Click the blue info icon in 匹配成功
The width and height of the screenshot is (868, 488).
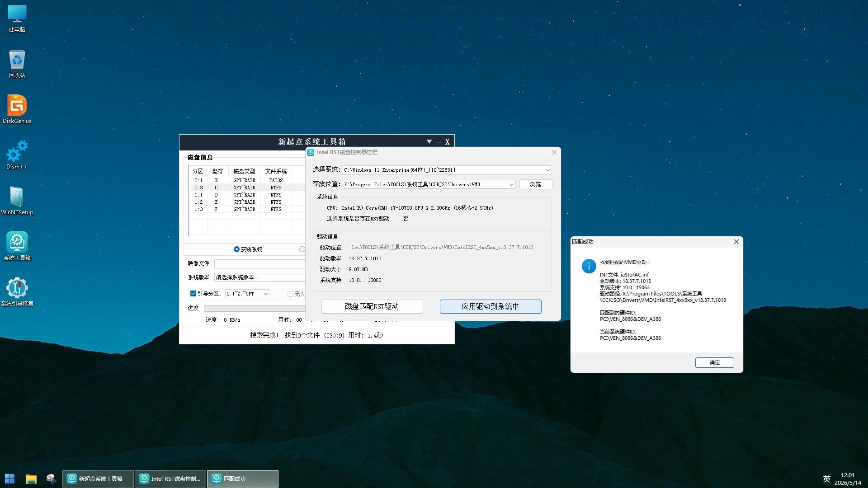tap(589, 266)
